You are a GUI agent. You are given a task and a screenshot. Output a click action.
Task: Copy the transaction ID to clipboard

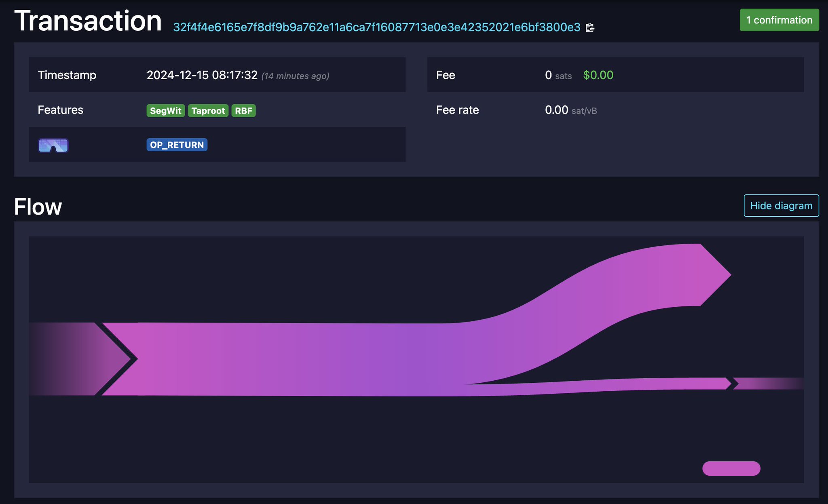coord(590,27)
